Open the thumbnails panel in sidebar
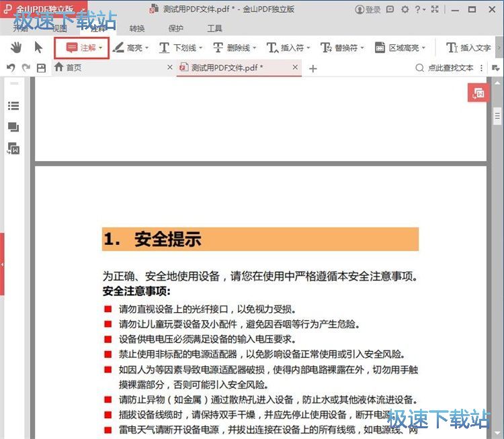The width and height of the screenshot is (504, 439). coord(13,127)
